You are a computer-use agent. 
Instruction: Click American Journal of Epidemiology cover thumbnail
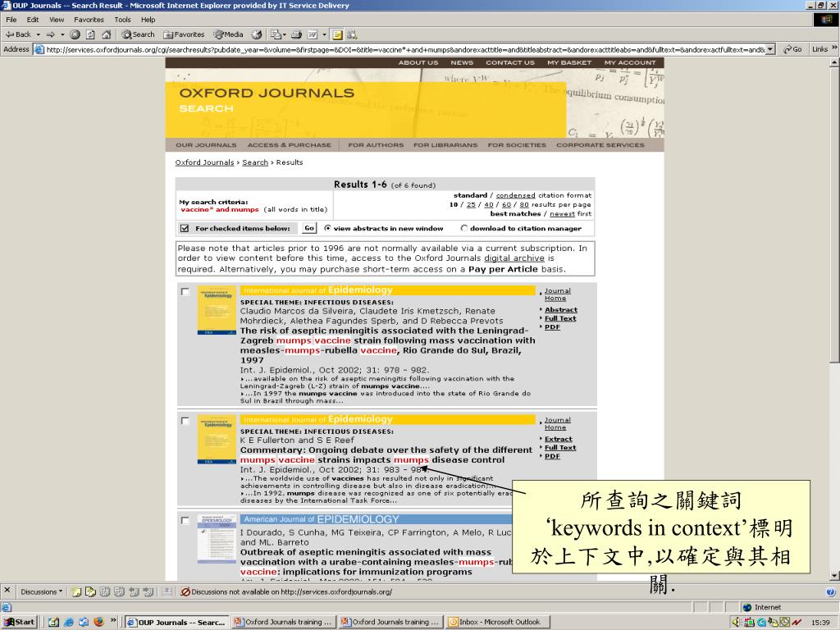click(x=217, y=539)
